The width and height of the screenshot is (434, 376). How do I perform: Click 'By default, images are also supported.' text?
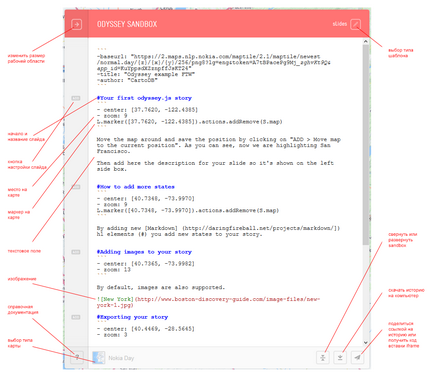pos(161,287)
